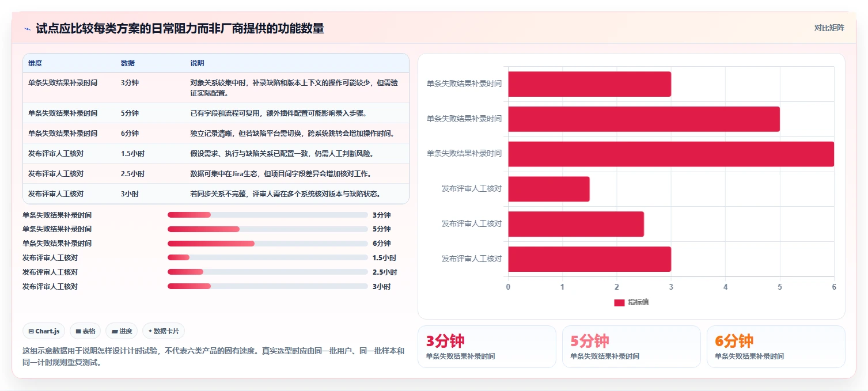Click the table description starting 对象关系较集中时
868x391 pixels.
[x=294, y=88]
